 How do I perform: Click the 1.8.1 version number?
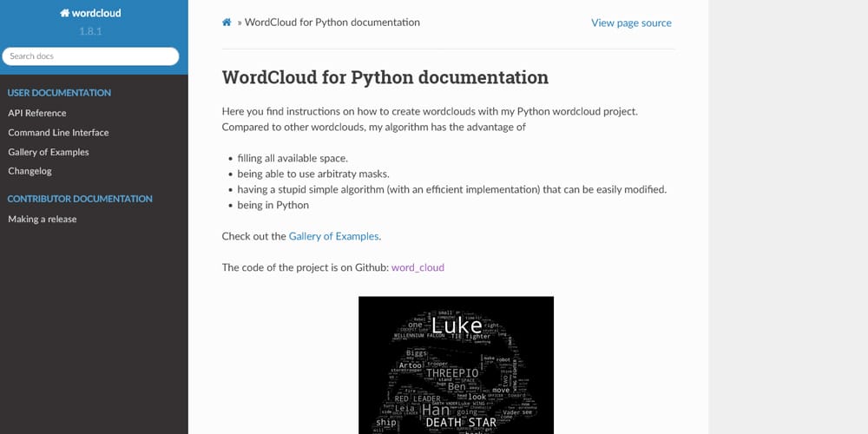pos(94,31)
